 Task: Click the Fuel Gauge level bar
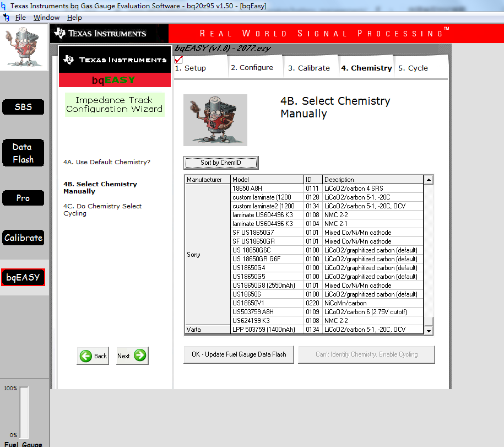(x=24, y=412)
